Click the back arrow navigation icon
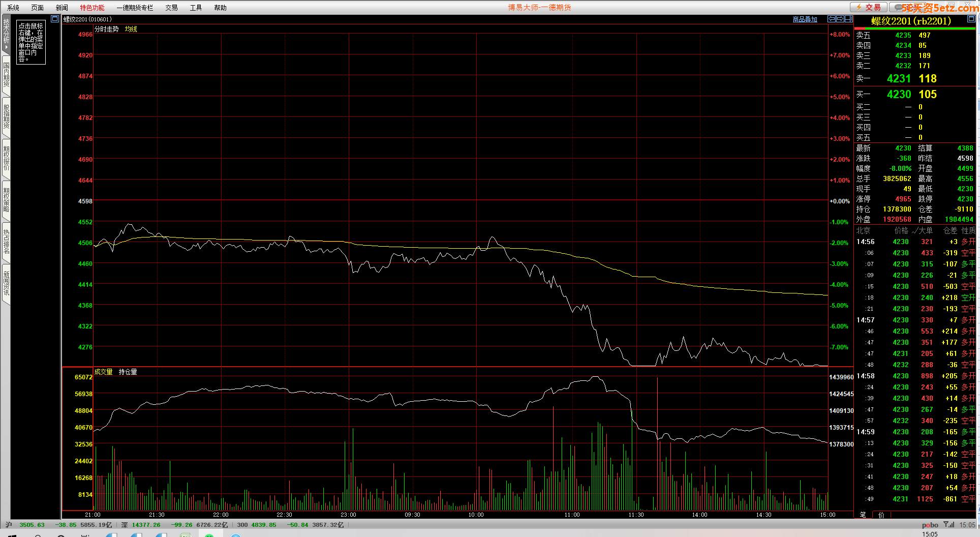 click(832, 19)
